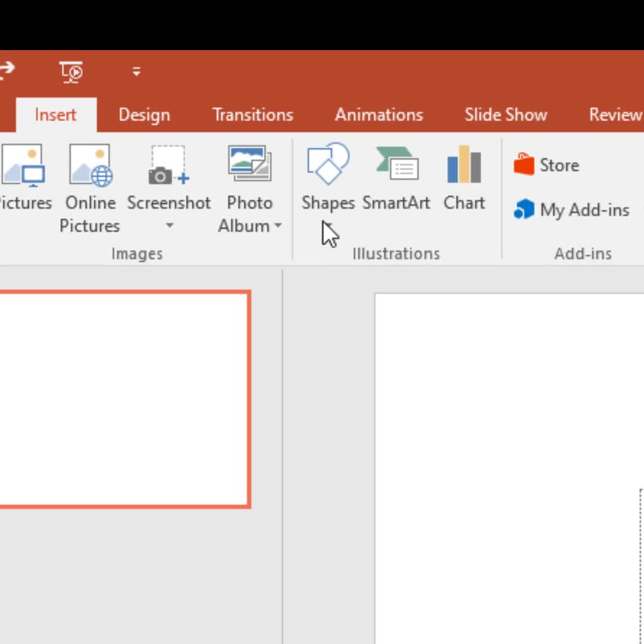
Task: Go to the Slide Show tab
Action: [x=506, y=115]
